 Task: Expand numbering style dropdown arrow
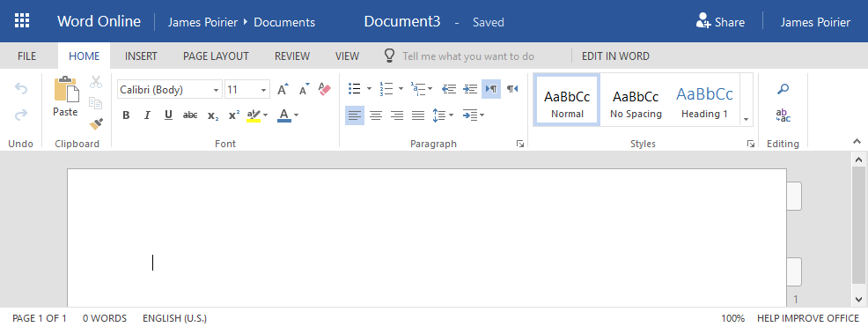[x=401, y=89]
